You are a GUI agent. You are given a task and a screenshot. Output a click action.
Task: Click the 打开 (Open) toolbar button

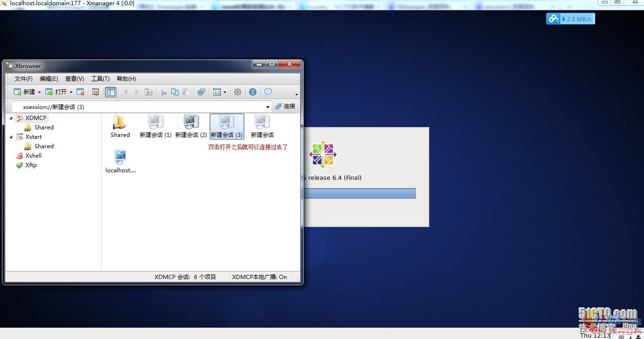56,92
